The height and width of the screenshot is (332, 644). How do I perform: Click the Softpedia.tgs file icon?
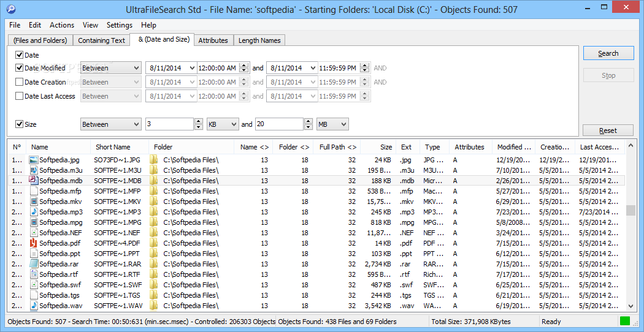34,295
